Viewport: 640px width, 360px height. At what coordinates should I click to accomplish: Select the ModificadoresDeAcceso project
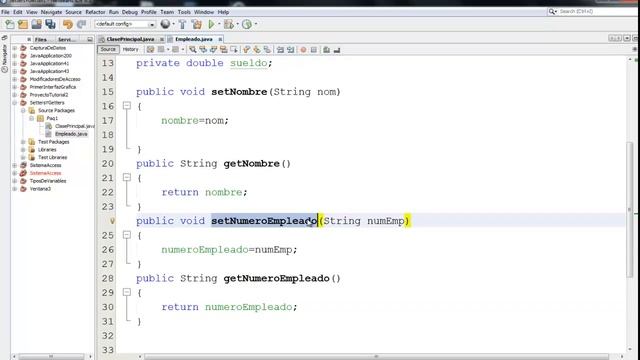[x=55, y=79]
